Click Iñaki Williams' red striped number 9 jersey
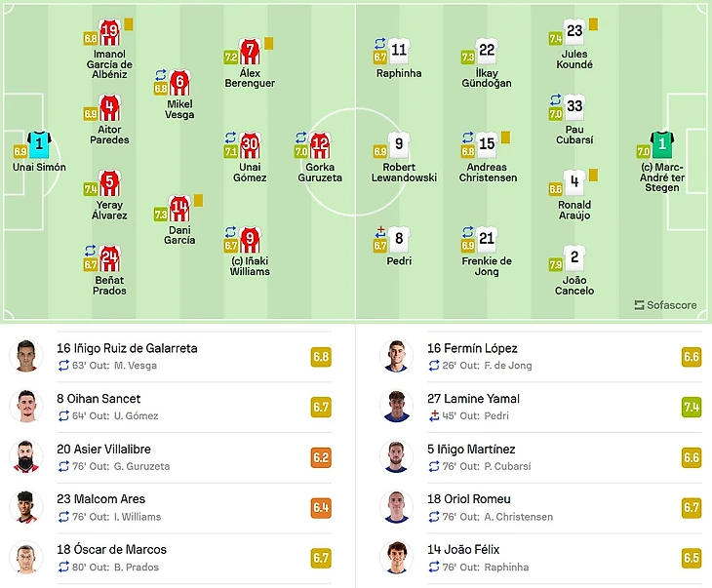 tap(250, 239)
